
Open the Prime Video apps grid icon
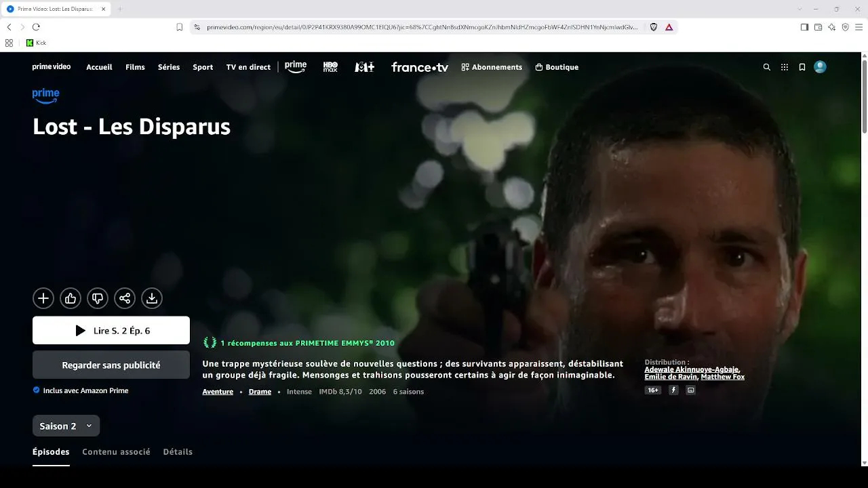tap(785, 67)
